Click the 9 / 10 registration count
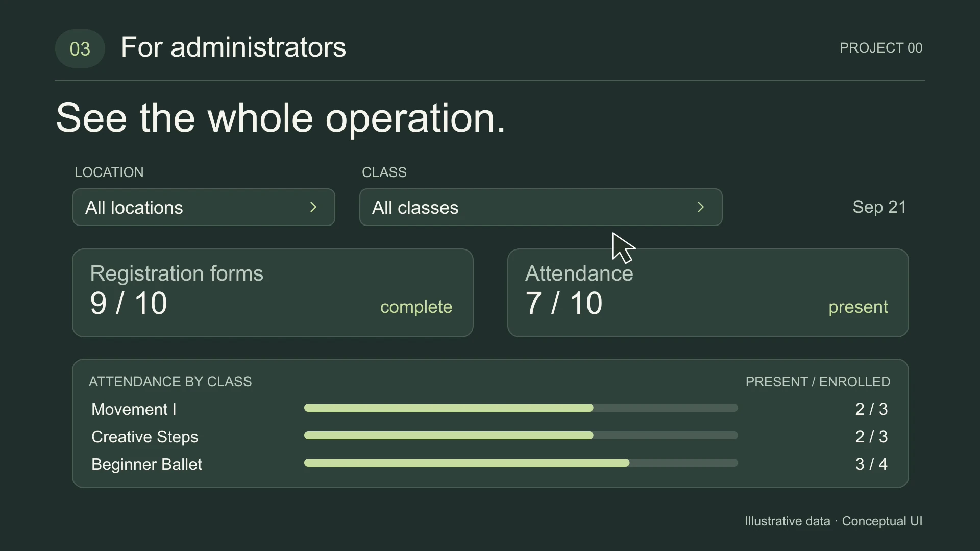This screenshot has width=980, height=551. (x=129, y=304)
